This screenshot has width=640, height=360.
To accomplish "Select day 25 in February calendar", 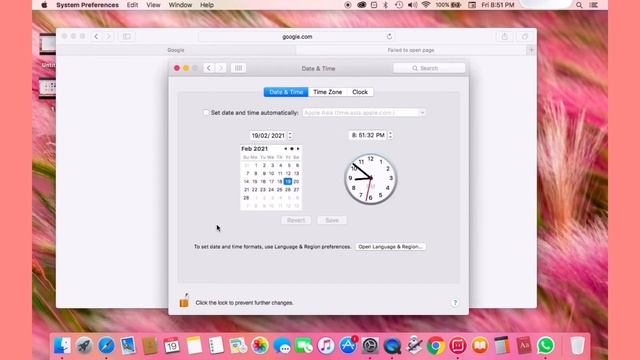I will click(x=280, y=189).
